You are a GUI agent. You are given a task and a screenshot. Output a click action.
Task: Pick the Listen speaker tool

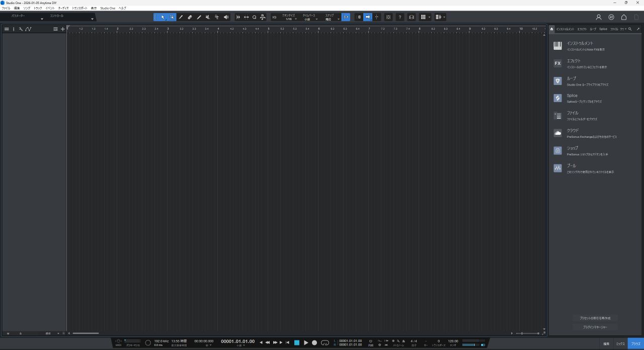226,17
